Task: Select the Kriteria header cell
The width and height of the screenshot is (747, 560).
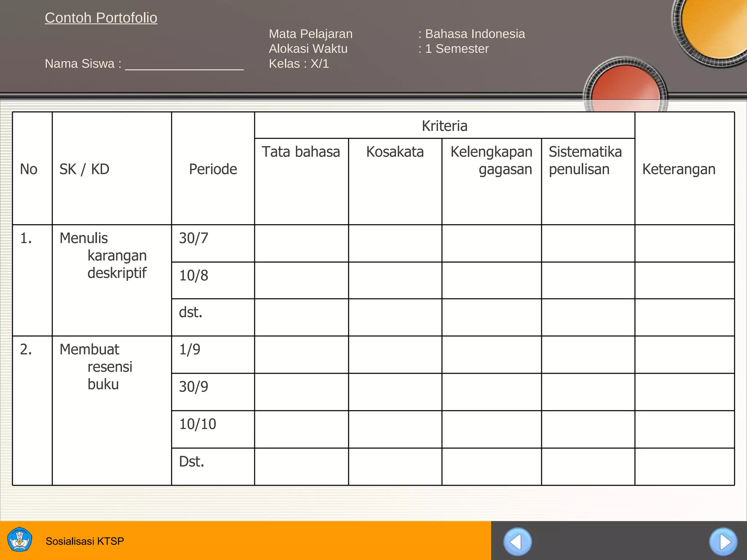Action: coord(444,125)
